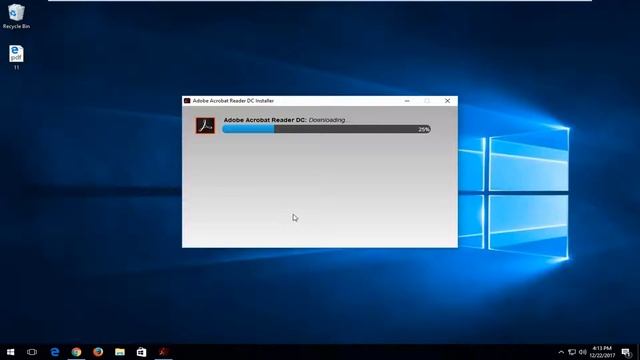Click the 25% progress percentage label
The width and height of the screenshot is (640, 360).
pos(424,129)
